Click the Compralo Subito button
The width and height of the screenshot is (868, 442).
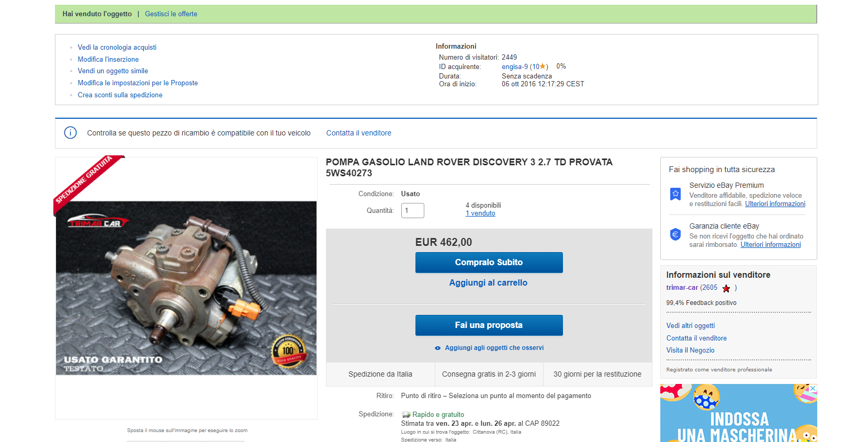coord(489,263)
